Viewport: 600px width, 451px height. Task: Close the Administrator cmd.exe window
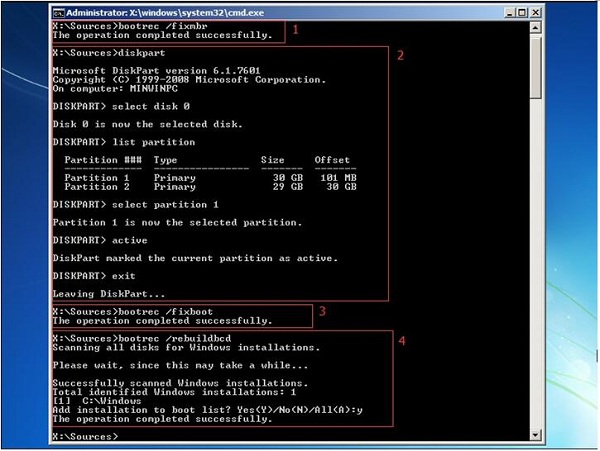point(535,13)
